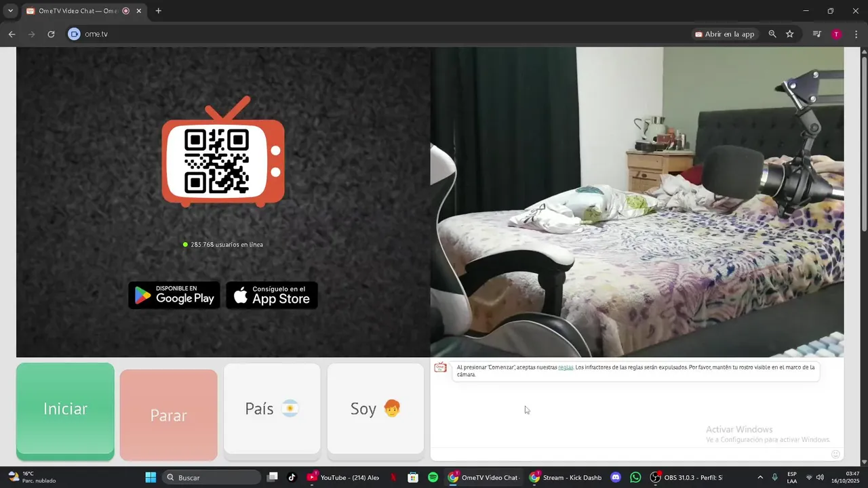Click Abrir en la app button
Screen dimensions: 868x488
(724, 34)
